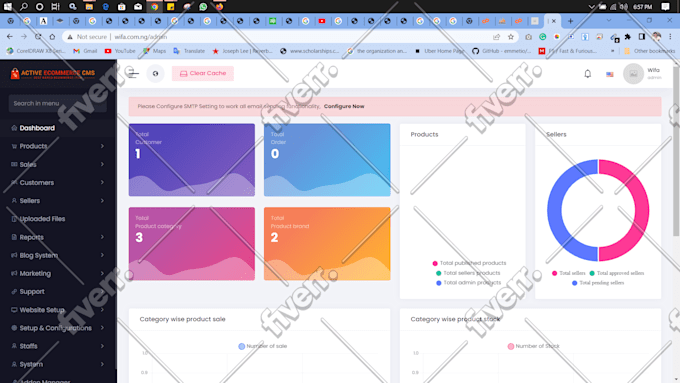Image resolution: width=680 pixels, height=383 pixels.
Task: Open Firefox from the taskbar
Action: [x=219, y=7]
